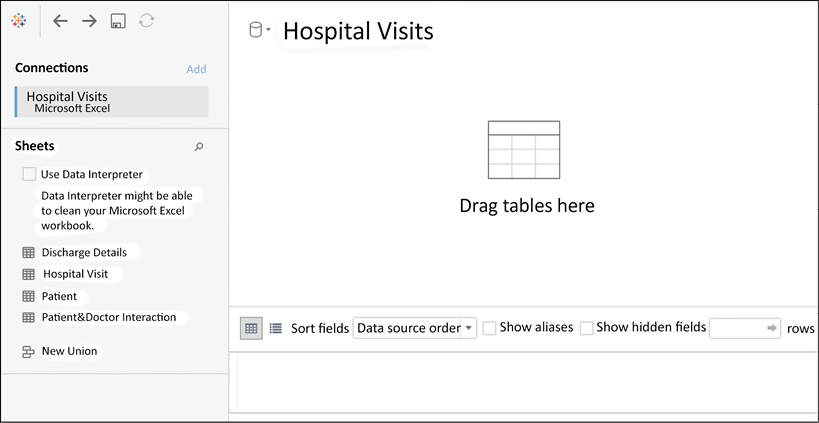
Task: Switch to metadata list view icon
Action: (x=275, y=328)
